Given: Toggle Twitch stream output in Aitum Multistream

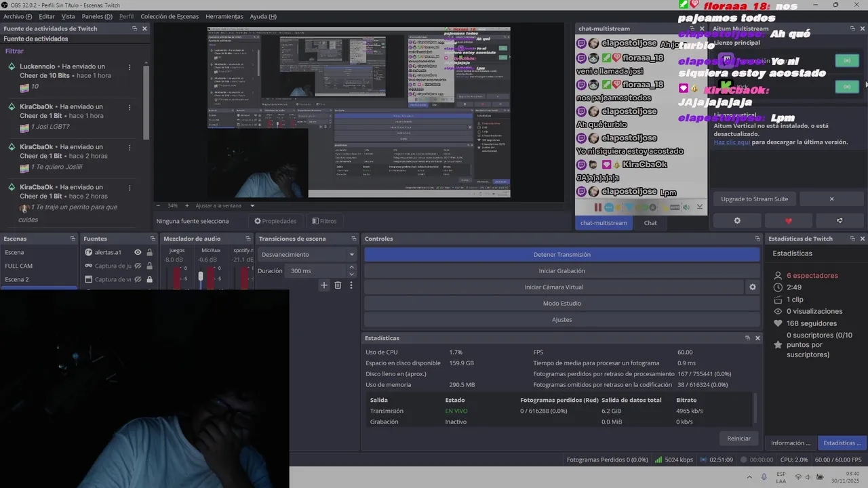Looking at the screenshot, I should [x=847, y=60].
